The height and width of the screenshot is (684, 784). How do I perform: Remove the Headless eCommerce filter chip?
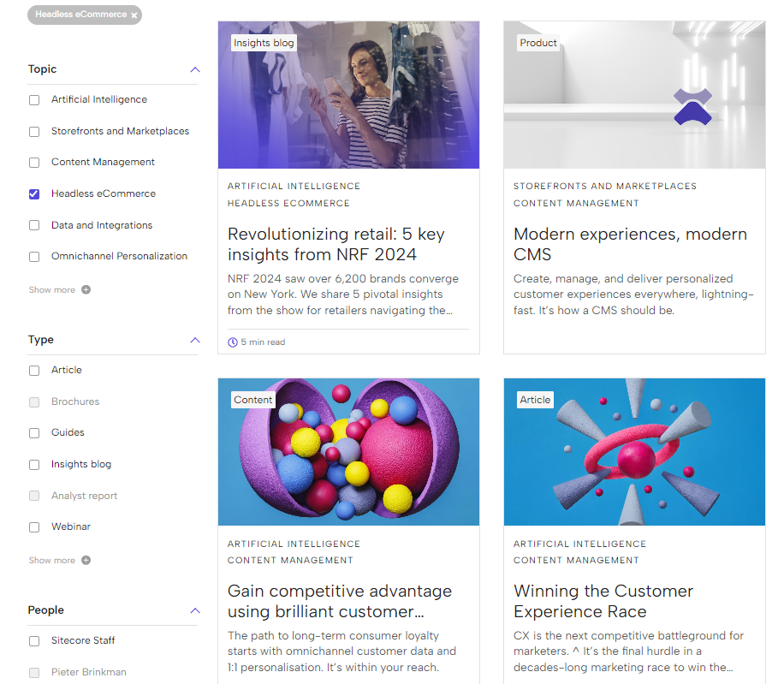click(134, 15)
